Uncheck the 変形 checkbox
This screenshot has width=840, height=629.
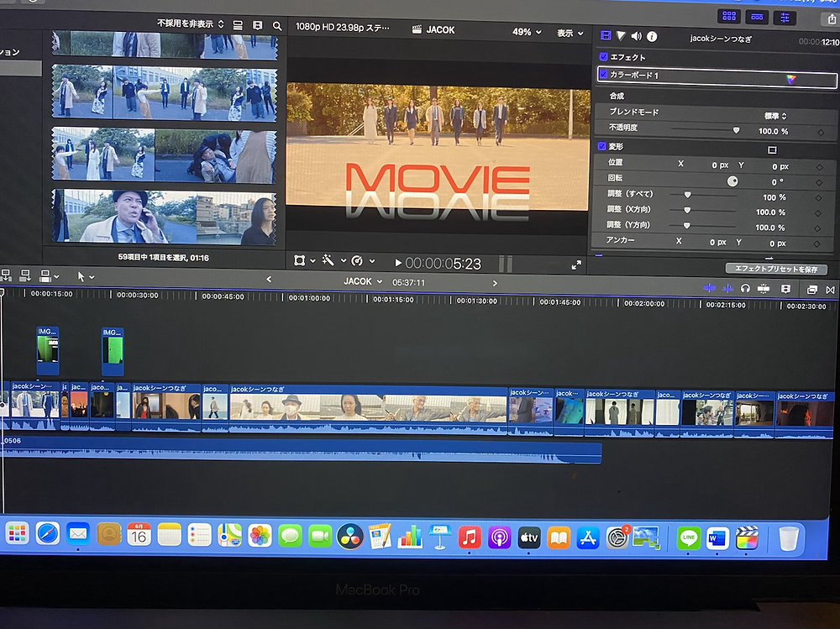[601, 146]
